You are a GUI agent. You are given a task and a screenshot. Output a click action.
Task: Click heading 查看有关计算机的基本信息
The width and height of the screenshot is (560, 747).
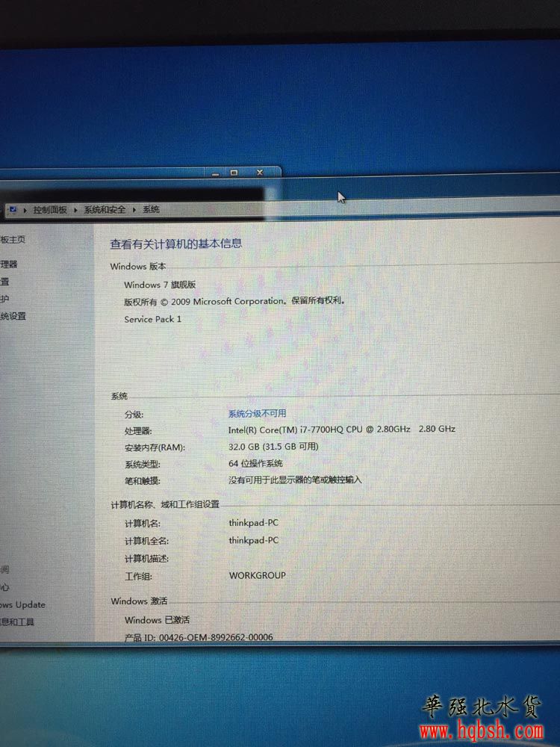[175, 244]
